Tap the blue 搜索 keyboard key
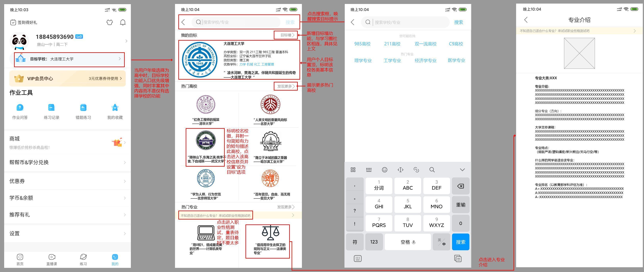644x272 pixels. (x=460, y=242)
